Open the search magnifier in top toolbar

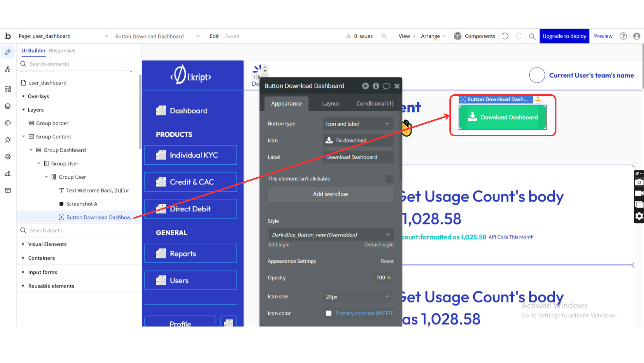532,37
